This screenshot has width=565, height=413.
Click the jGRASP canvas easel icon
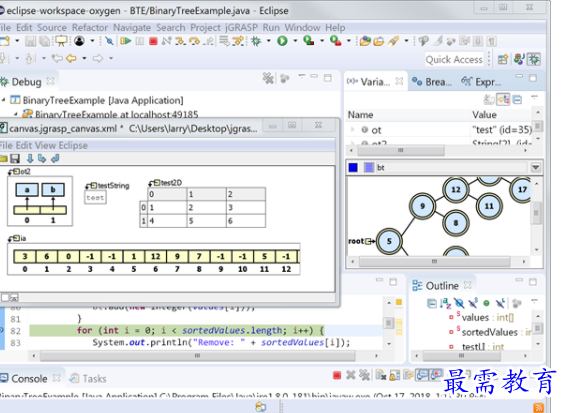pos(61,41)
